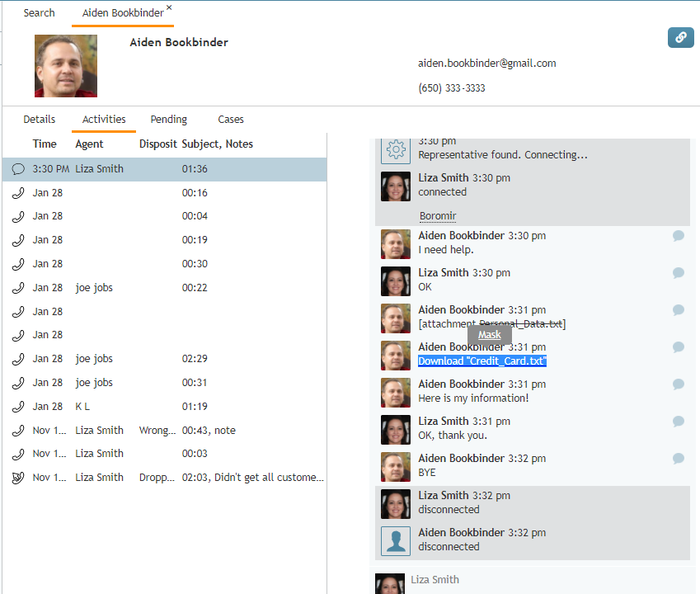Click Liza Smith avatar on 'connected' message
This screenshot has width=700, height=594.
pyautogui.click(x=396, y=186)
